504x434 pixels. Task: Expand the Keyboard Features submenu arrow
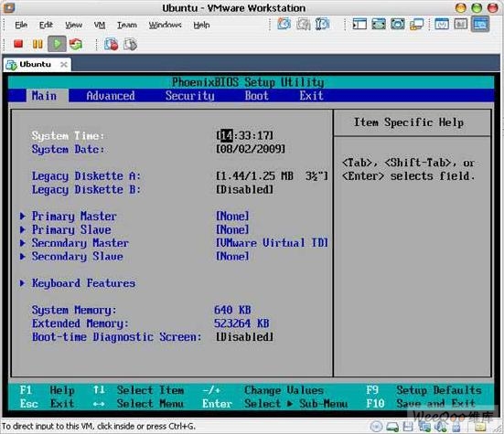(x=23, y=283)
